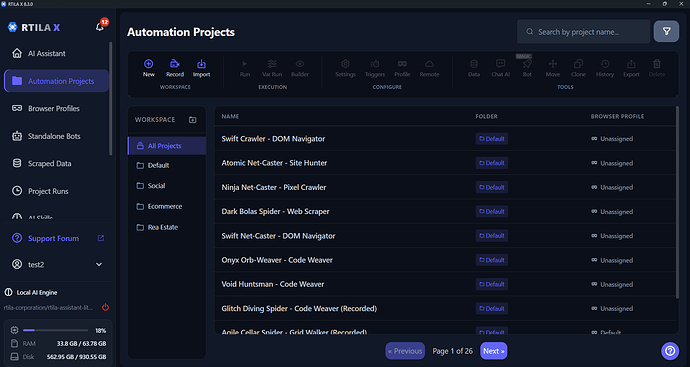Click the FOLDER column header

tap(486, 116)
